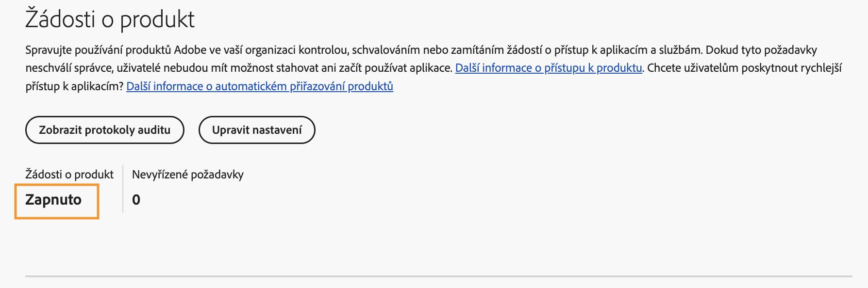
Task: Follow the automatickém přiřazování produktů link
Action: click(x=260, y=87)
